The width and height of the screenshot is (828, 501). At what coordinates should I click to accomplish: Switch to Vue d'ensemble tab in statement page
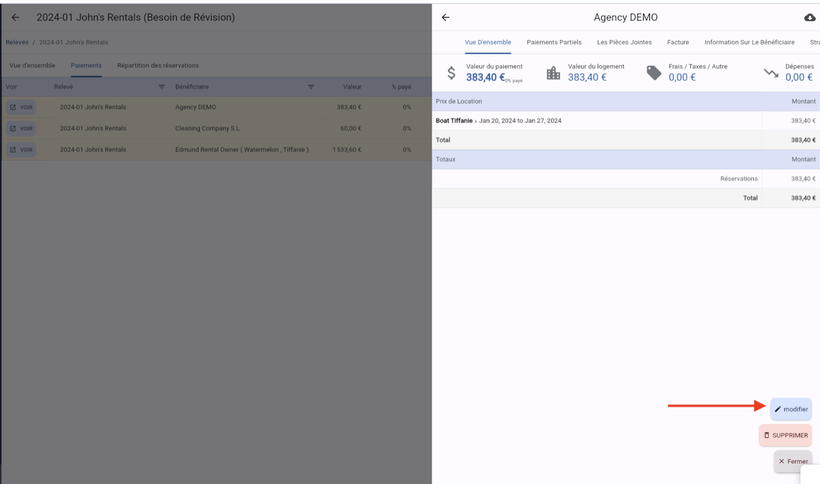click(x=32, y=65)
